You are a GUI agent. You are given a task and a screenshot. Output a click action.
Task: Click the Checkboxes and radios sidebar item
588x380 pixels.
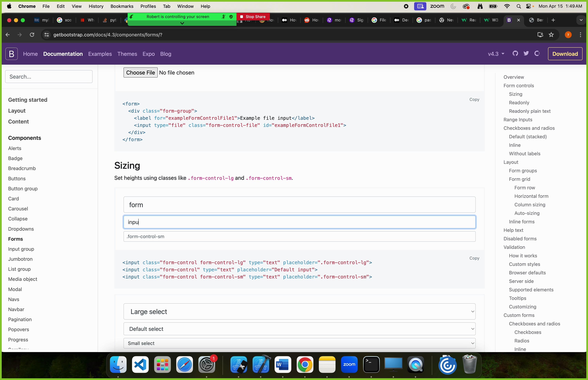[x=529, y=128]
